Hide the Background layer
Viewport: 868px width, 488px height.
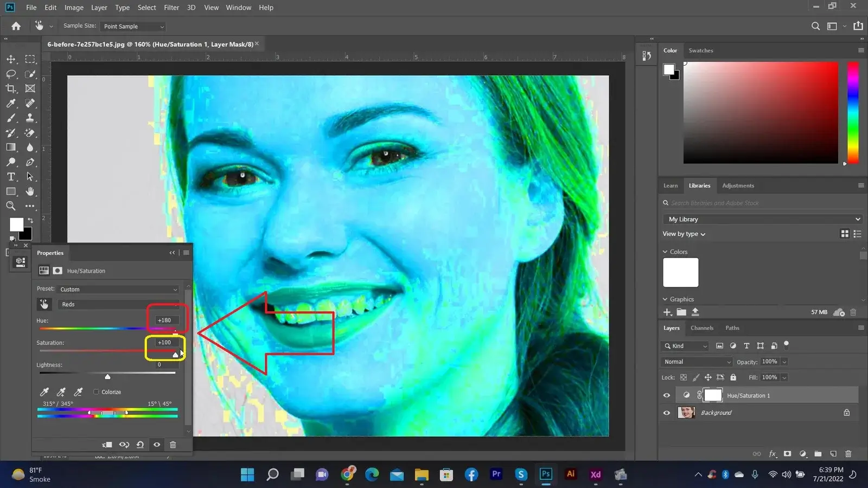pyautogui.click(x=667, y=413)
